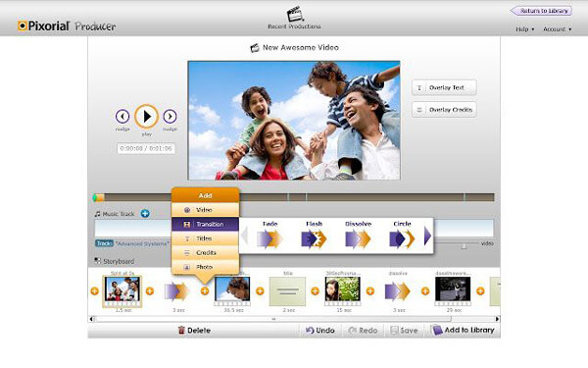Select the Fade transition icon
The width and height of the screenshot is (588, 368).
[270, 239]
